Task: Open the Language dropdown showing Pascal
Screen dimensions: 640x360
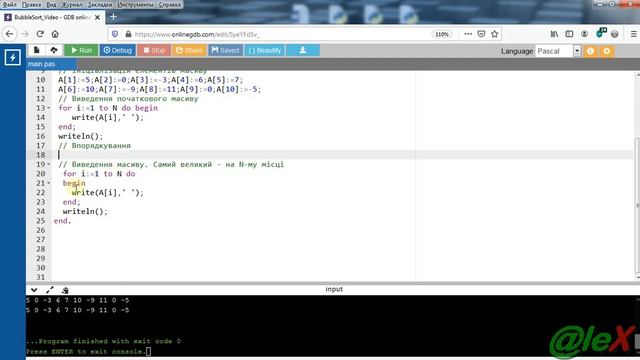Action: pyautogui.click(x=558, y=51)
